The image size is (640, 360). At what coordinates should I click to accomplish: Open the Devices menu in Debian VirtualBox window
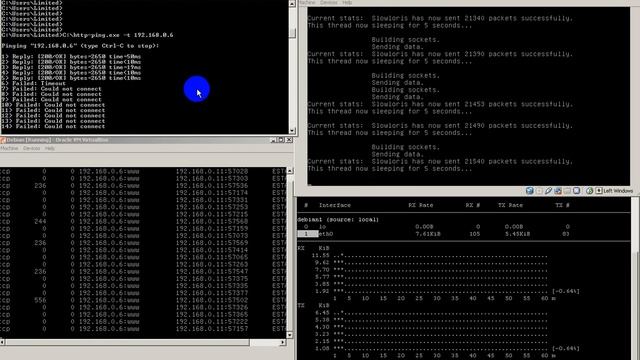pyautogui.click(x=31, y=148)
